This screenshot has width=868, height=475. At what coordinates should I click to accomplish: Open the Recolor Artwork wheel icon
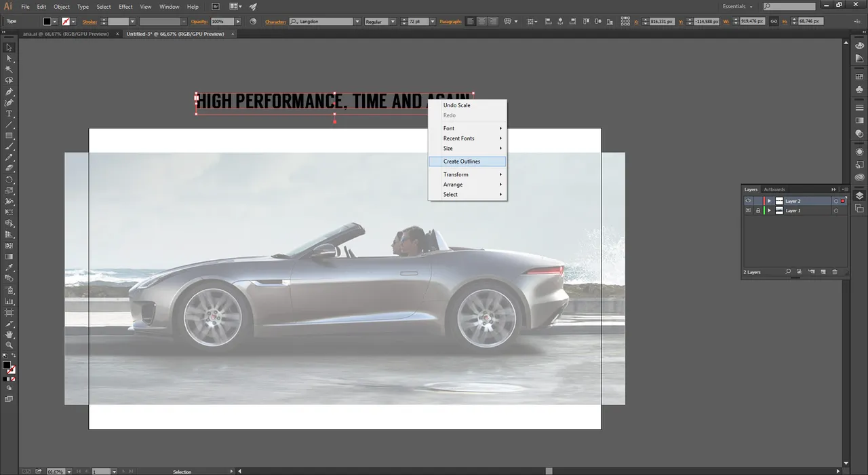[253, 22]
